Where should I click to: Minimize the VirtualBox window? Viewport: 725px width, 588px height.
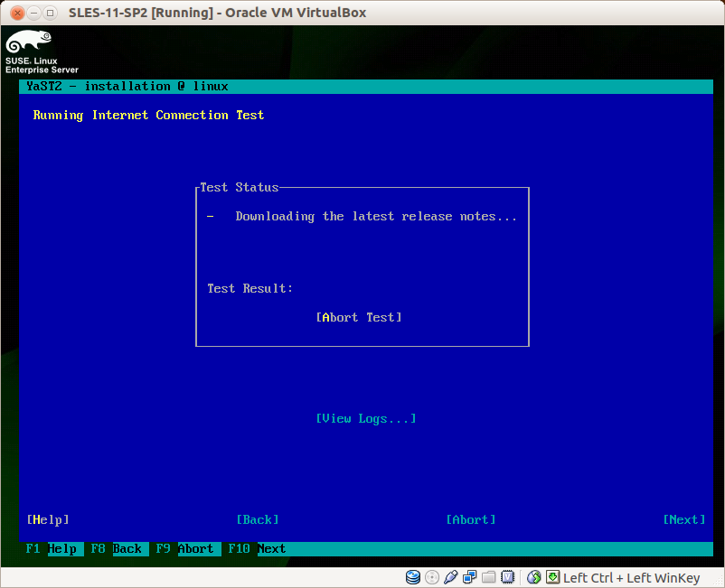(33, 13)
